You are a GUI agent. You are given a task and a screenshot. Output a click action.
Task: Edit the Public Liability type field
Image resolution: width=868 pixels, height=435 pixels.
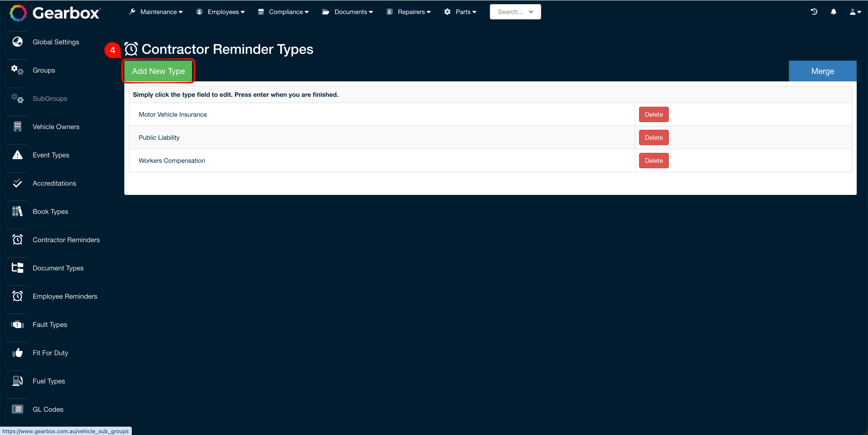coord(382,137)
